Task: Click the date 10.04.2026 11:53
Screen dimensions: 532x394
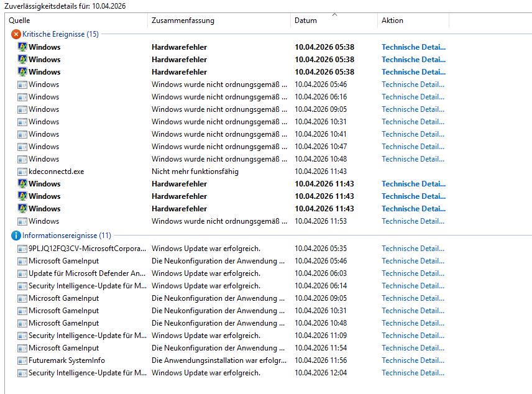Action: click(x=321, y=221)
